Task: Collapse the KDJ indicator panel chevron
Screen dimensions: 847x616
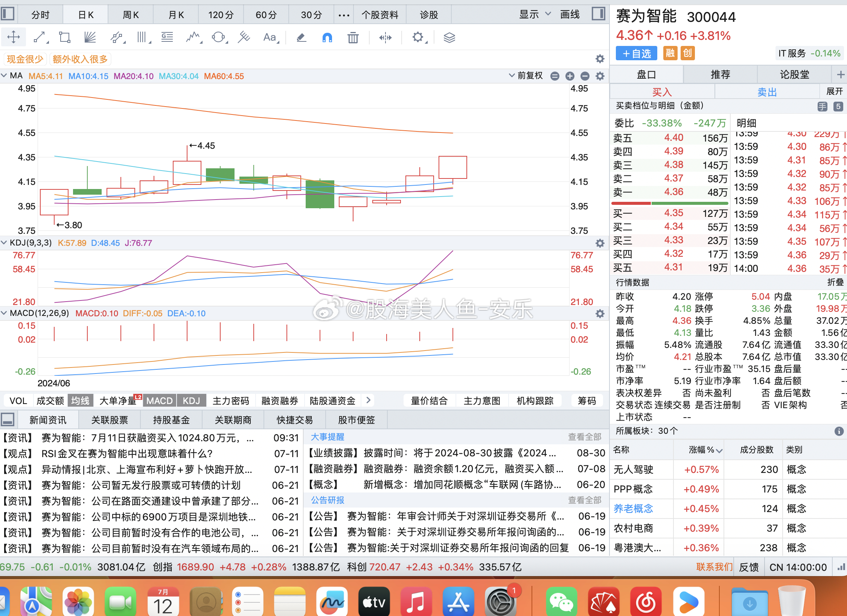Action: tap(4, 242)
